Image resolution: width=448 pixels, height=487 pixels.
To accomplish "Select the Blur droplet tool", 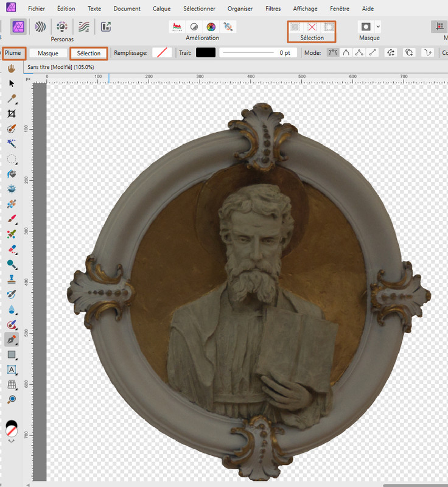I will click(12, 309).
